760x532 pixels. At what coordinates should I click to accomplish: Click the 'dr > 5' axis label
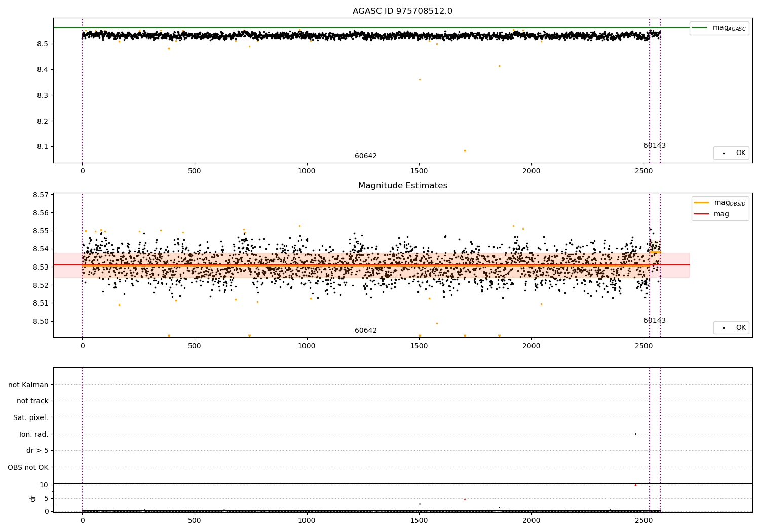pyautogui.click(x=37, y=450)
